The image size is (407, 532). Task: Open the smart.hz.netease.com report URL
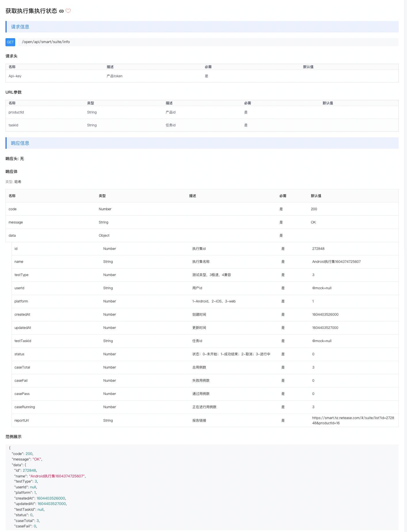click(353, 421)
